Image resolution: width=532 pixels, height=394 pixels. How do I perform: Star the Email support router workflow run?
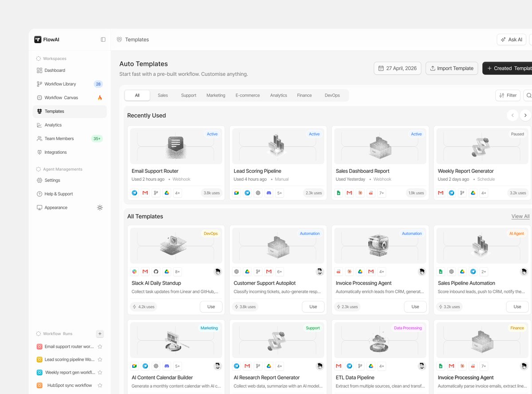coord(100,347)
